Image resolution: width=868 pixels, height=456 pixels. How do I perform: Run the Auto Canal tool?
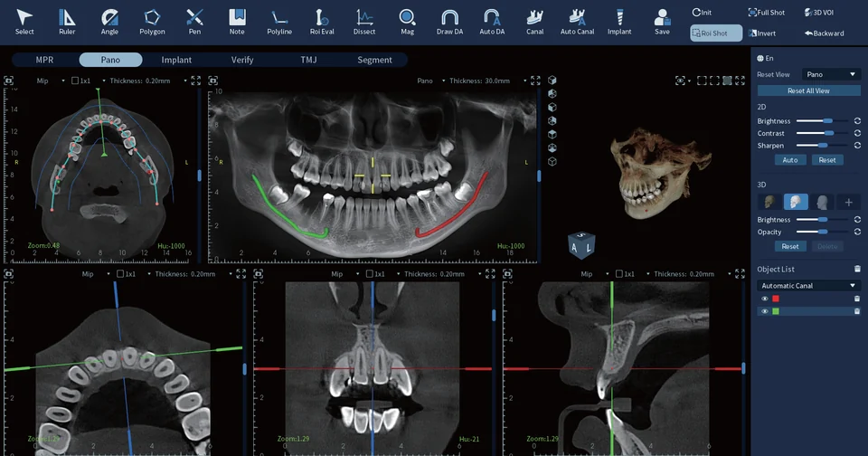pos(577,22)
